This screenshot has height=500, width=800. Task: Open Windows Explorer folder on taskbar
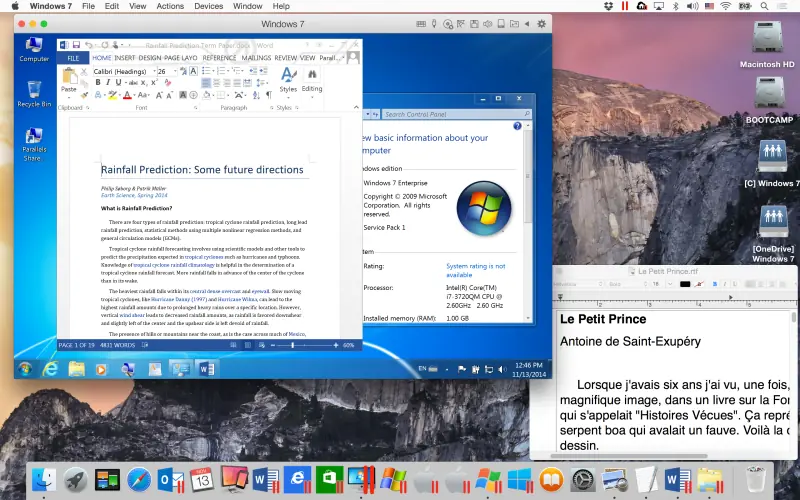77,368
